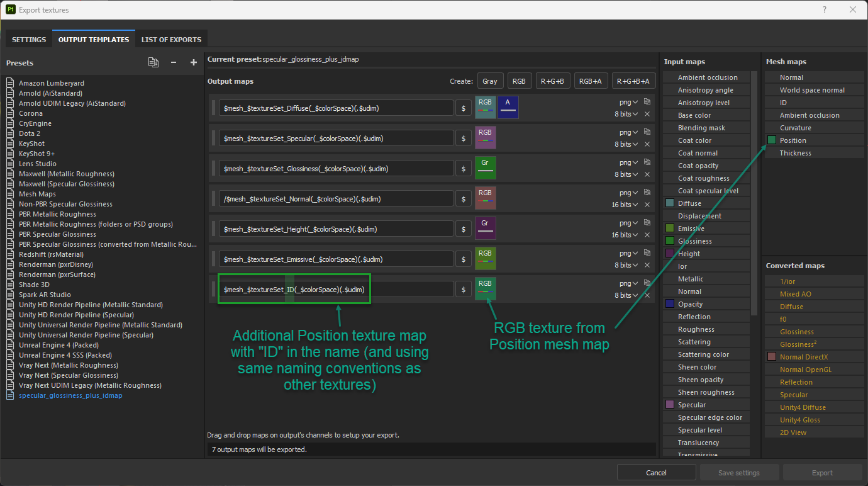
Task: Click the Cancel button
Action: click(656, 473)
